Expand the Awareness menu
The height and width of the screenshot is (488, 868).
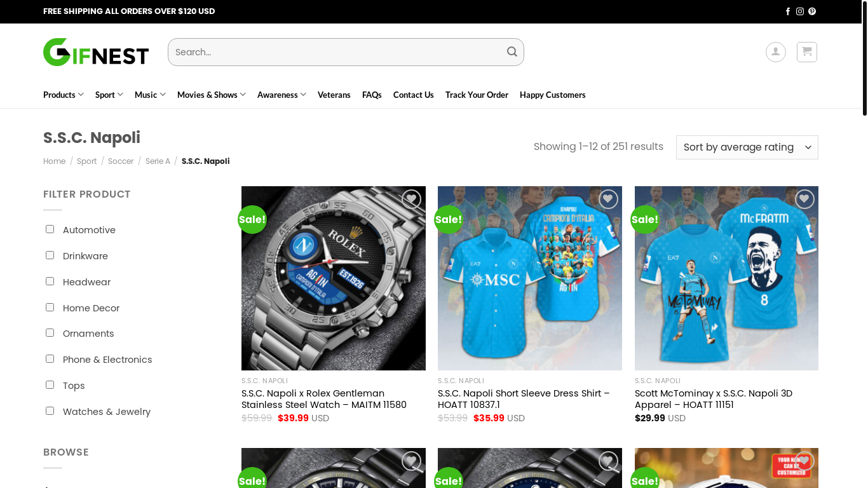coord(281,95)
